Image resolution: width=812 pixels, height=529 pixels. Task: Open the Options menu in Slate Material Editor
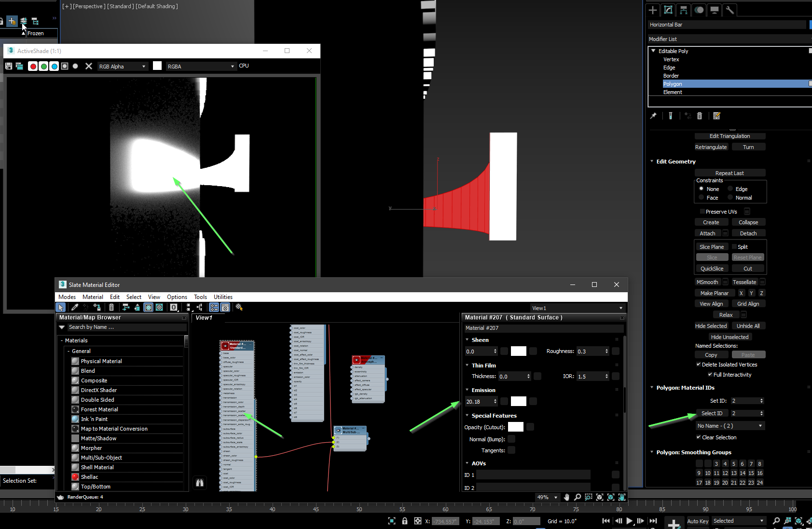click(177, 297)
